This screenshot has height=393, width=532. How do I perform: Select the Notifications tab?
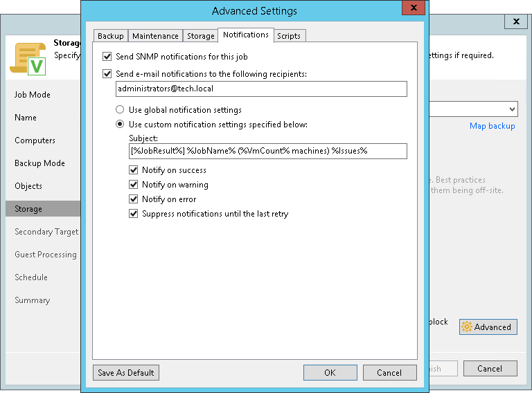coord(246,35)
